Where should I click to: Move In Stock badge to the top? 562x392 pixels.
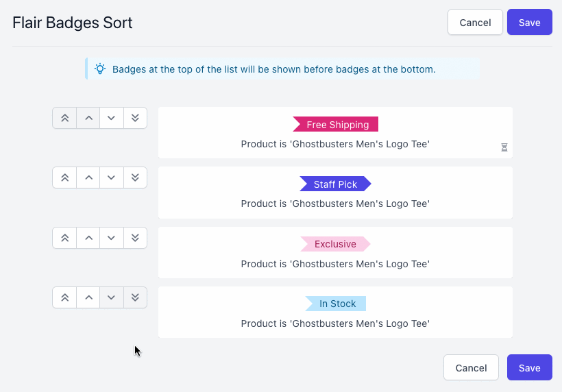tap(64, 297)
